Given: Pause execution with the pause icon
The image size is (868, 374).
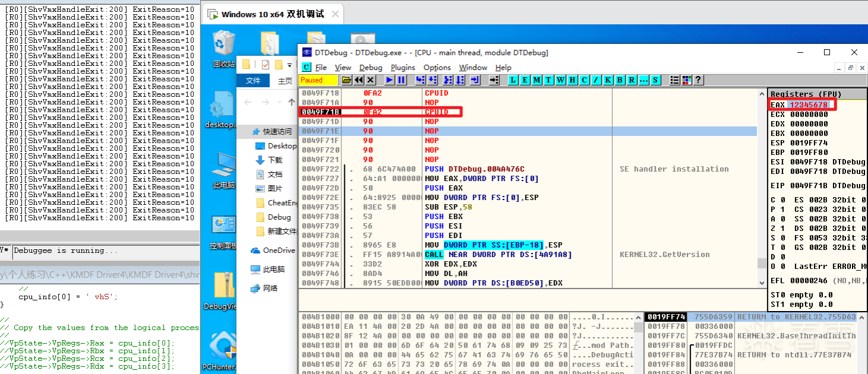Looking at the screenshot, I should (x=401, y=80).
